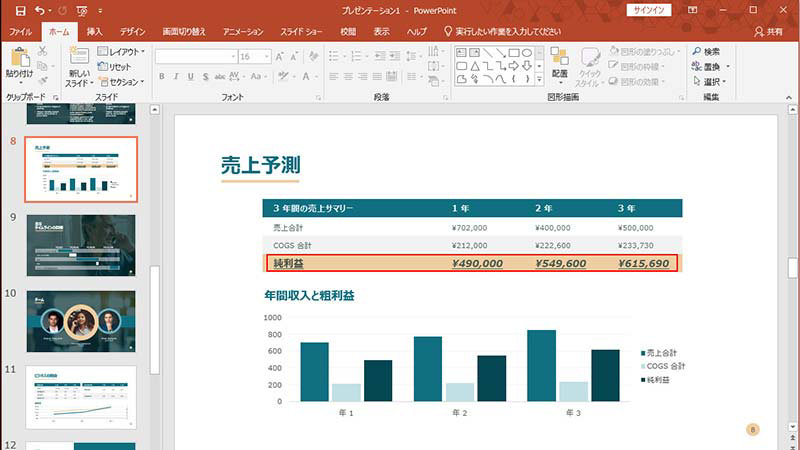This screenshot has height=450, width=800.
Task: Switch to the Insert (挿入) tab
Action: [94, 32]
